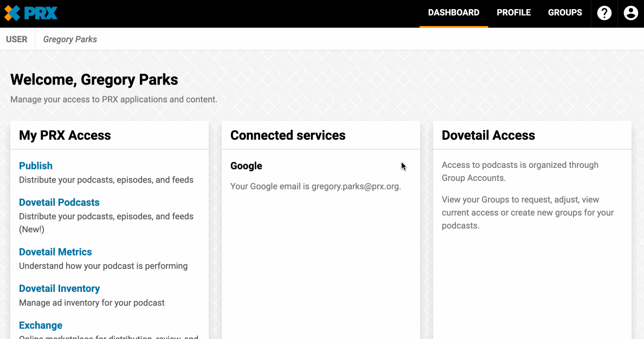
Task: Click the Google email address text
Action: click(x=355, y=187)
